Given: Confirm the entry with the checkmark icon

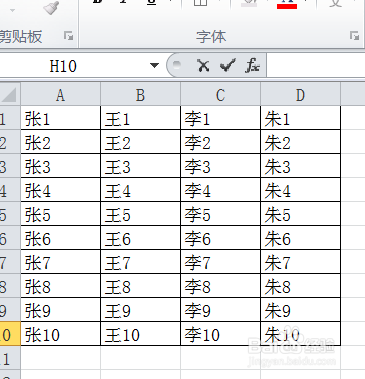Looking at the screenshot, I should point(228,65).
